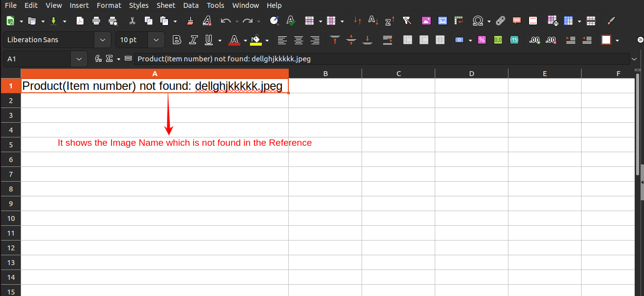Open the font size dropdown
The width and height of the screenshot is (644, 296).
coord(156,40)
